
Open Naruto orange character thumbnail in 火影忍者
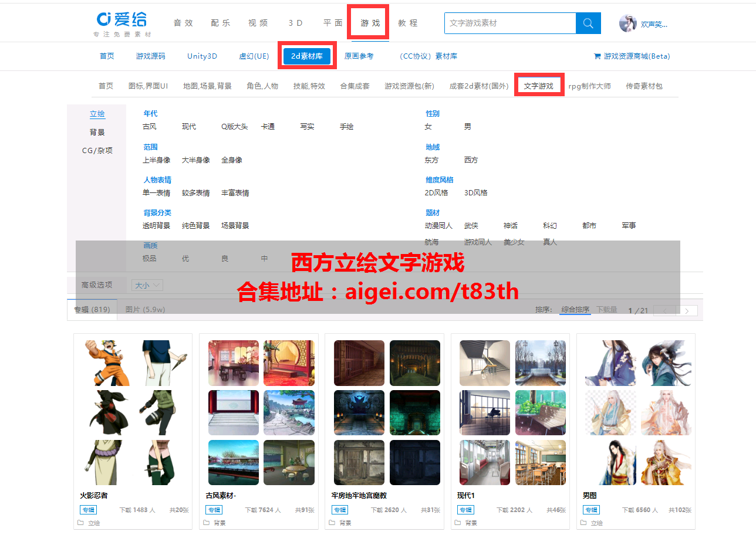[107, 363]
